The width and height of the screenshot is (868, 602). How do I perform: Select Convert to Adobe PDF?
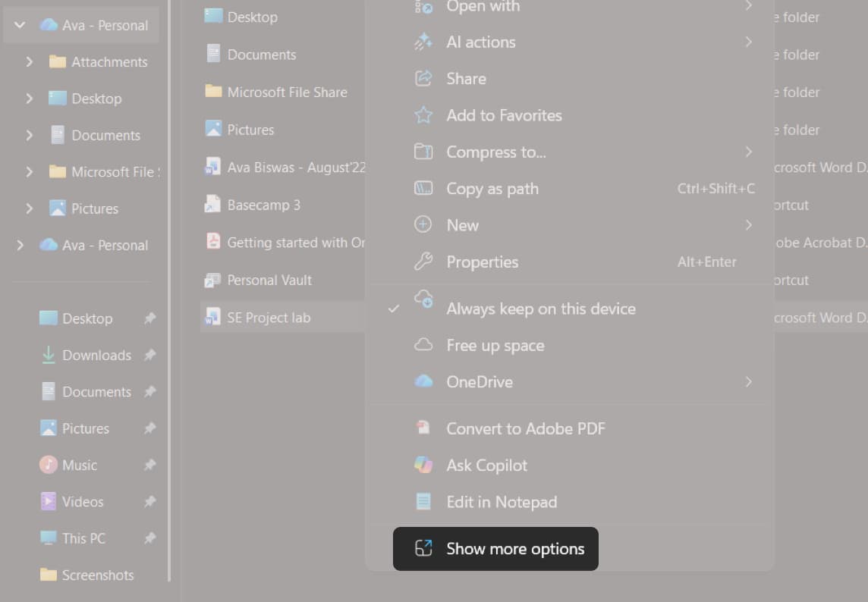point(569,428)
